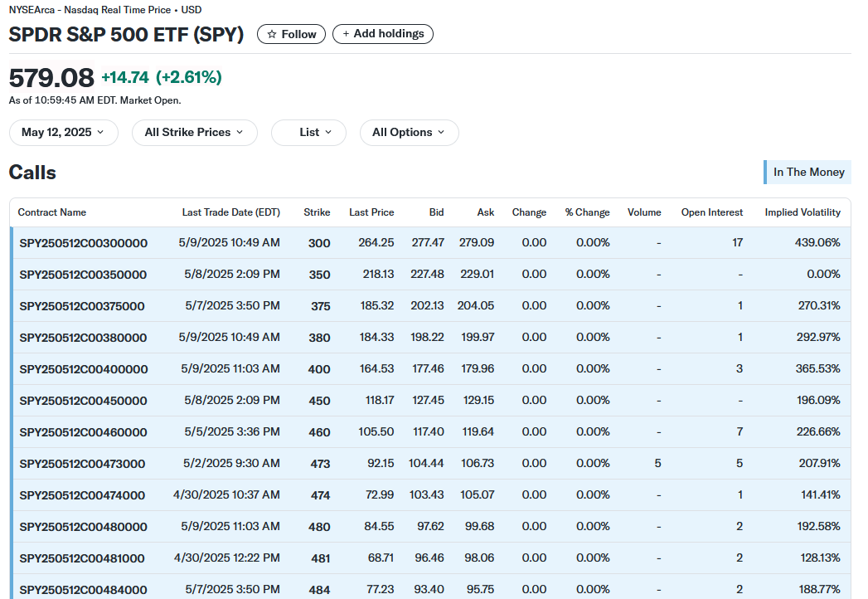Click the In The Money legend label
Viewport: 868px width, 599px height.
coord(809,173)
